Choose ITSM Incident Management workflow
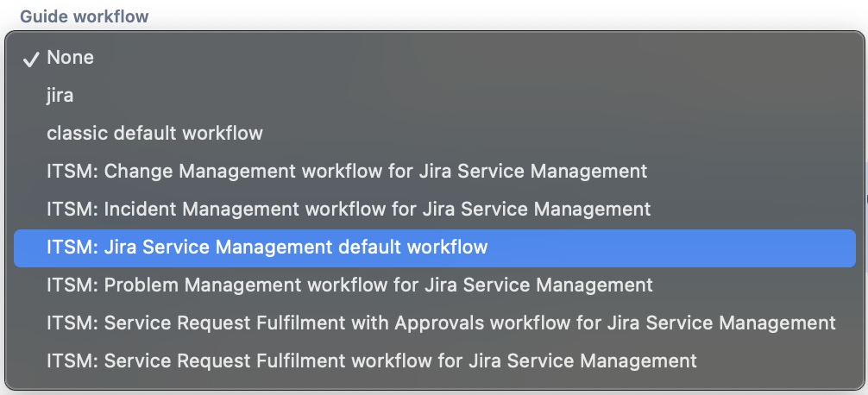This screenshot has height=395, width=868. point(435,209)
